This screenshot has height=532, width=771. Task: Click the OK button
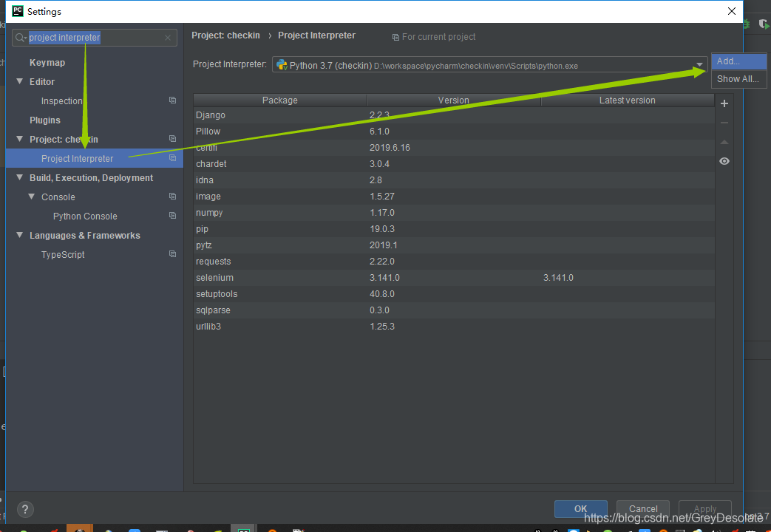581,509
